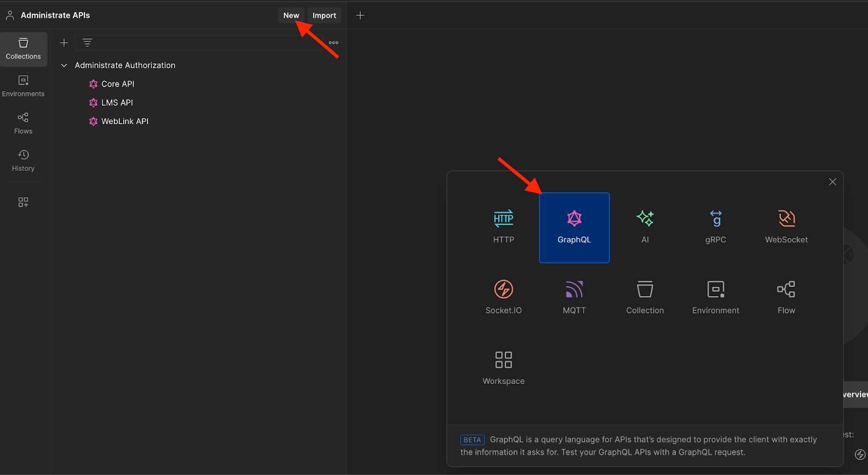
Task: Click the Import button
Action: [x=324, y=15]
